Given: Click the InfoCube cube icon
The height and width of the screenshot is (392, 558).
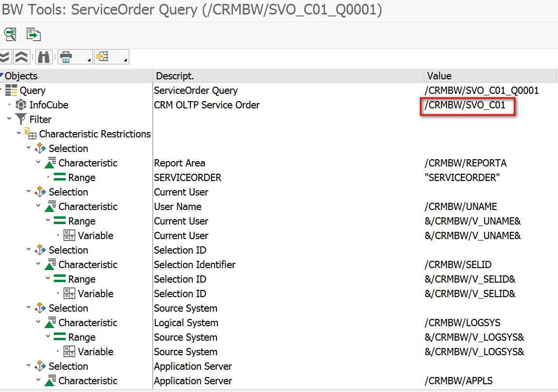Looking at the screenshot, I should [x=21, y=105].
